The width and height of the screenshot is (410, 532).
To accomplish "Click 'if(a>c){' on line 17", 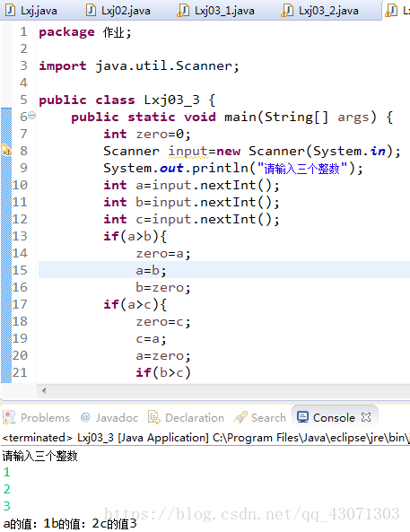I will 135,304.
